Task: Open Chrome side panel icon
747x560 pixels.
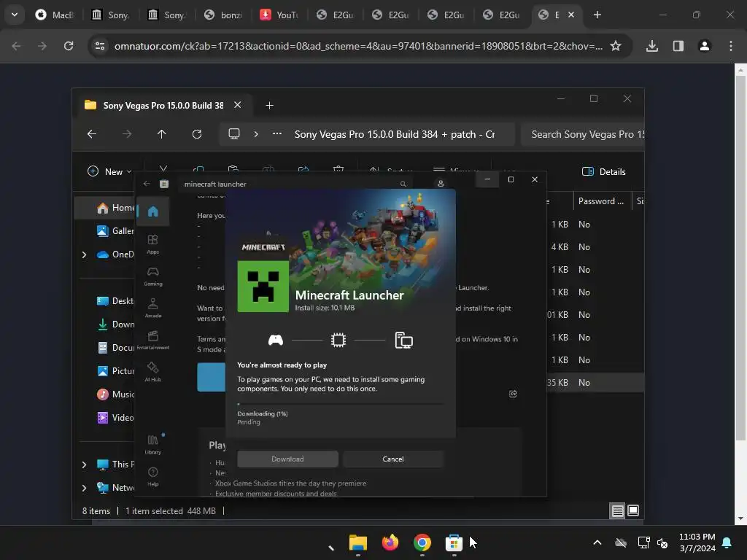Action: pos(678,46)
